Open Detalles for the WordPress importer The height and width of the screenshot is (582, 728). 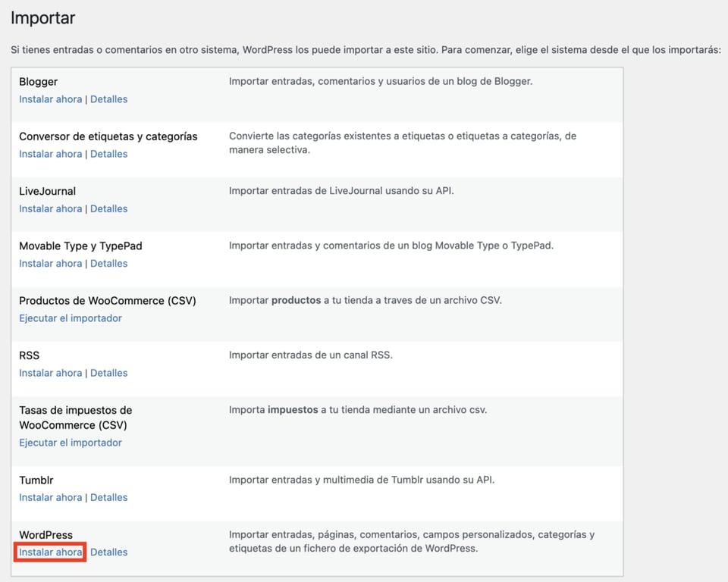108,552
